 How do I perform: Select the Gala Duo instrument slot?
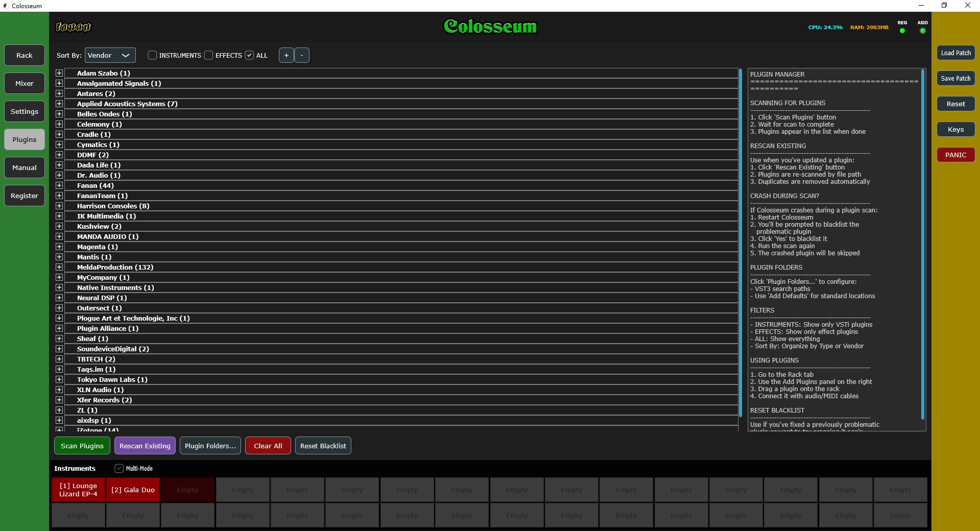pyautogui.click(x=133, y=490)
